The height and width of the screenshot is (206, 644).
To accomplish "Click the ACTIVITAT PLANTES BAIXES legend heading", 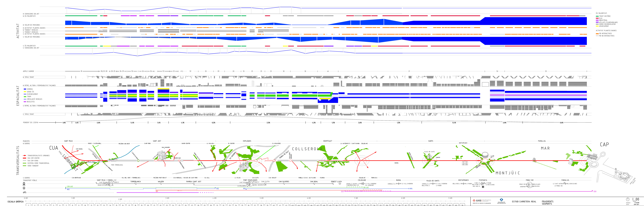I will [x=606, y=31].
